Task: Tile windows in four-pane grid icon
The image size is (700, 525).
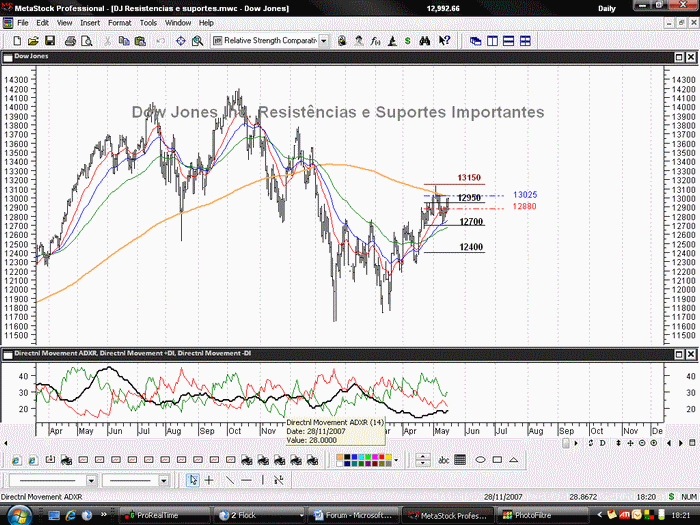Action: click(525, 41)
